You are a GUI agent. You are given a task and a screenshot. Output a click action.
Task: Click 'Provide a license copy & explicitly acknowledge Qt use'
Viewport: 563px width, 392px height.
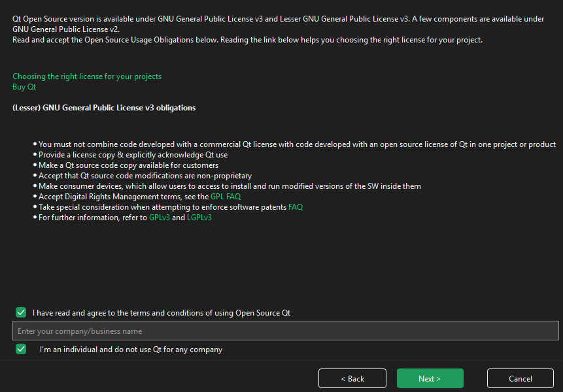[133, 155]
